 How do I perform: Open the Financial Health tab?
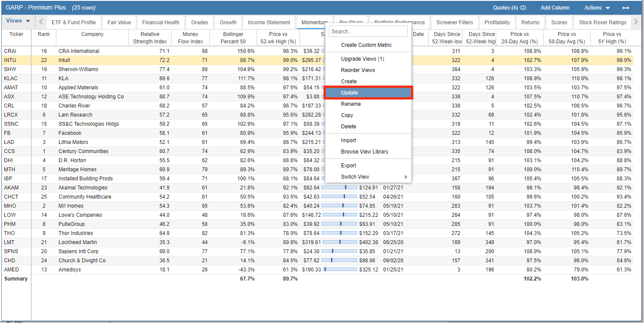pos(161,23)
